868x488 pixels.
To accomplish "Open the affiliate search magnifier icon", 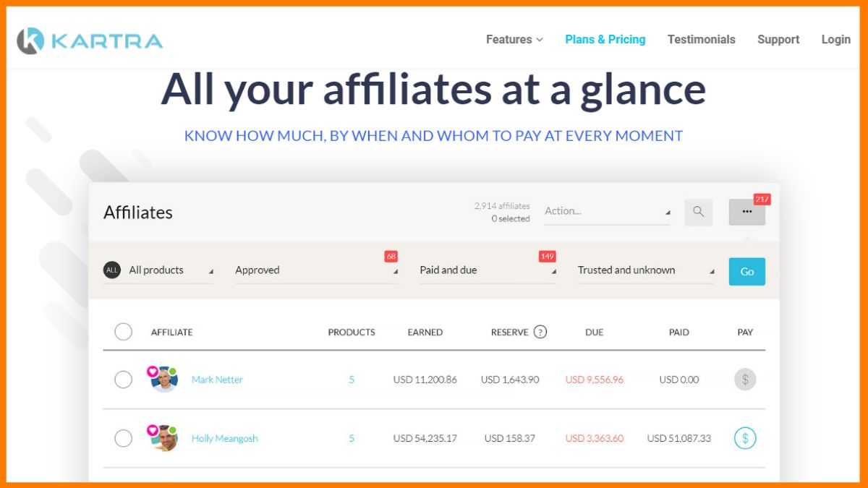I will tap(698, 212).
